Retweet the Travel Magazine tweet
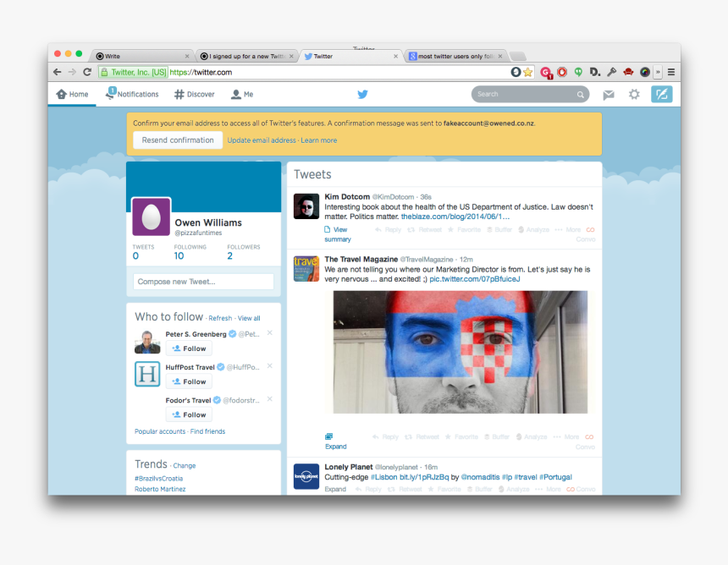The width and height of the screenshot is (728, 565). 423,437
